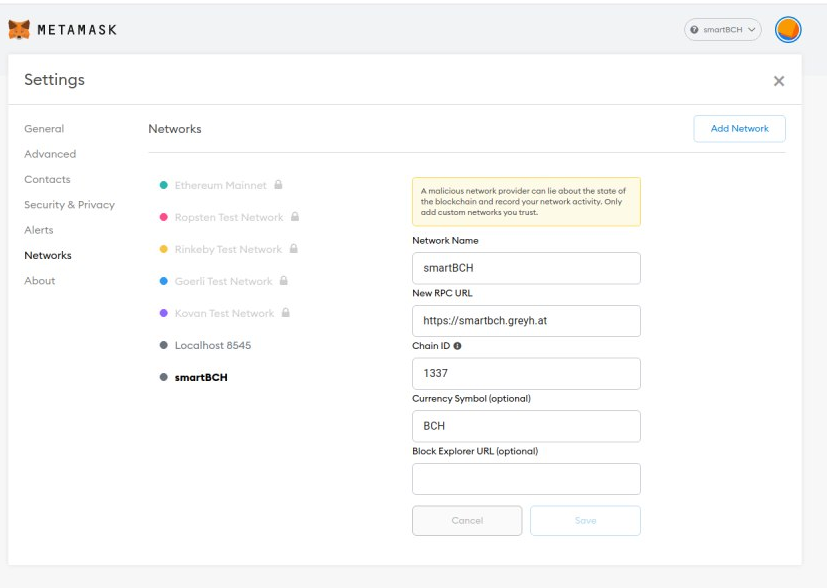Screen dimensions: 827x588
Task: Open the account avatar menu
Action: [x=788, y=30]
